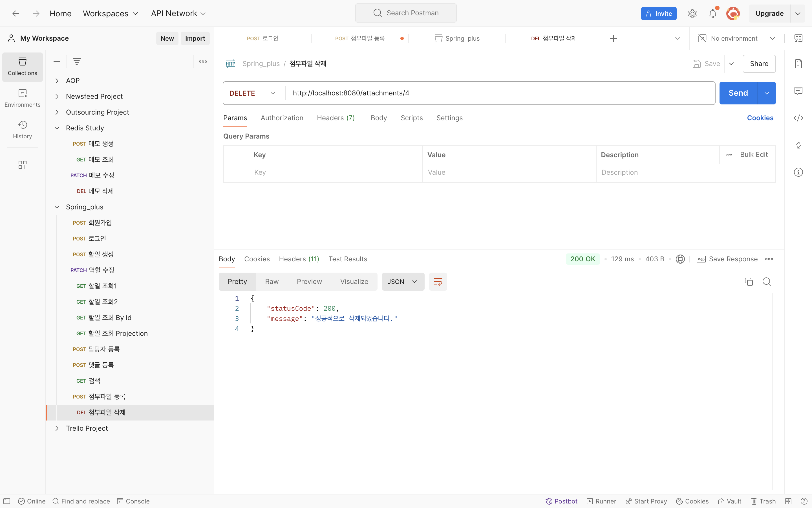812x508 pixels.
Task: Go forward with the right arrow
Action: (36, 14)
